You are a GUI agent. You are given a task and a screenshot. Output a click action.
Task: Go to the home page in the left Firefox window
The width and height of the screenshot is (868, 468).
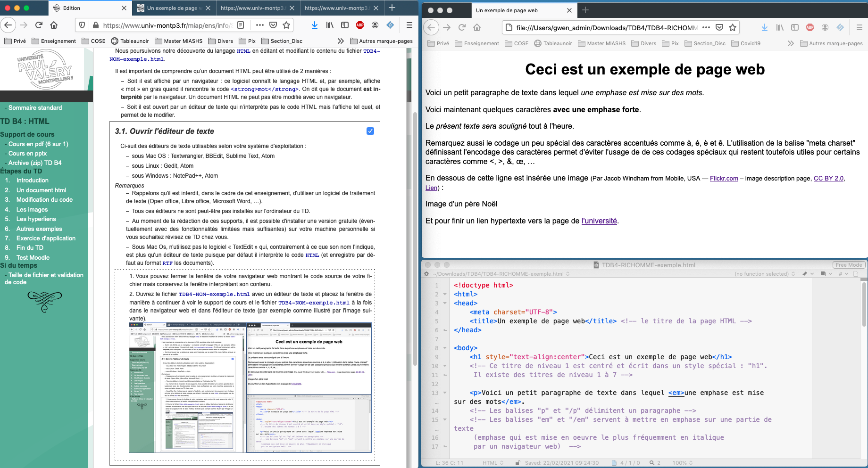point(54,25)
